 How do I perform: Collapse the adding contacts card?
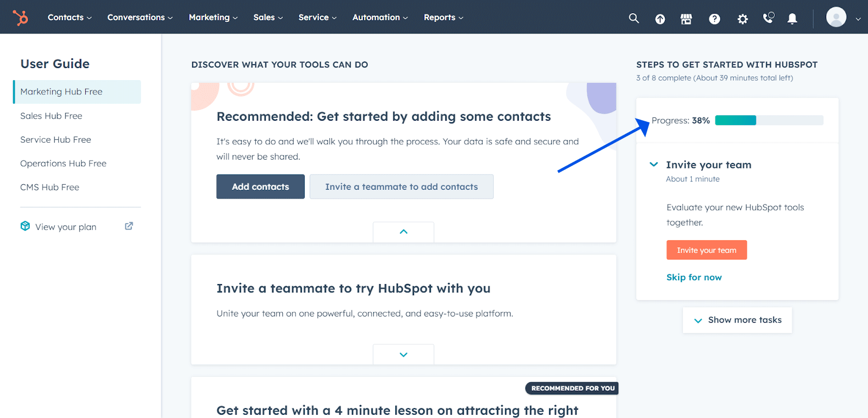click(x=404, y=232)
